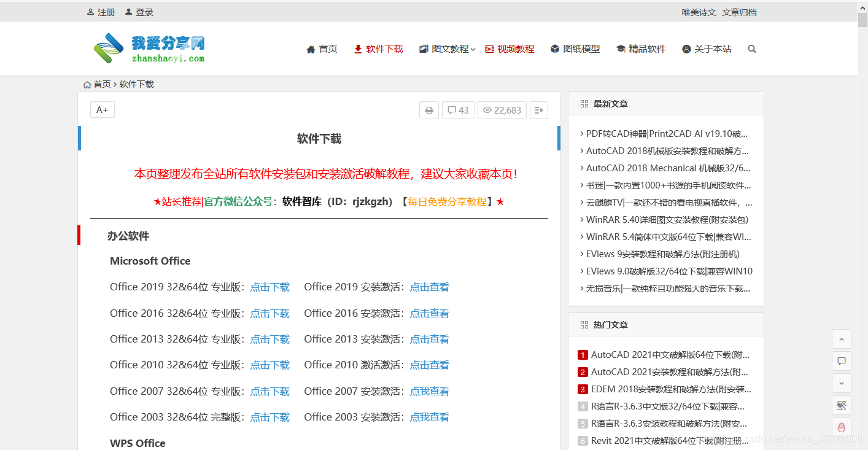Image resolution: width=868 pixels, height=450 pixels.
Task: View Office 2010 激活激活 点击查看 link
Action: [429, 365]
